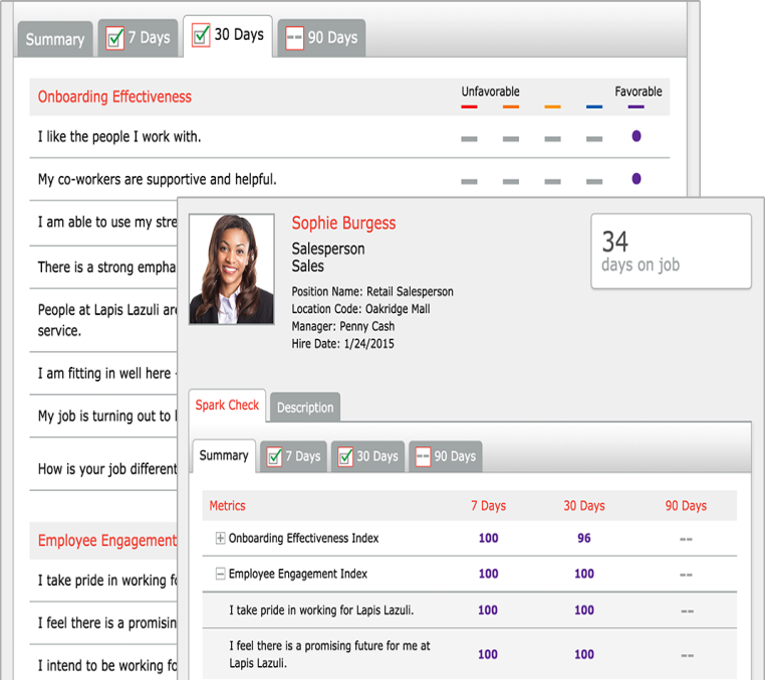Select first unfavorable dash for 'I like the people'
765x680 pixels.
pyautogui.click(x=469, y=139)
